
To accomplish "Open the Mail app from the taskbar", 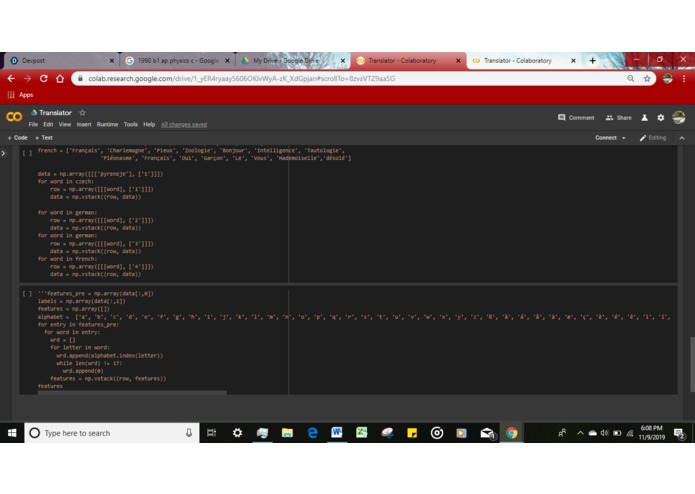I will pos(487,433).
